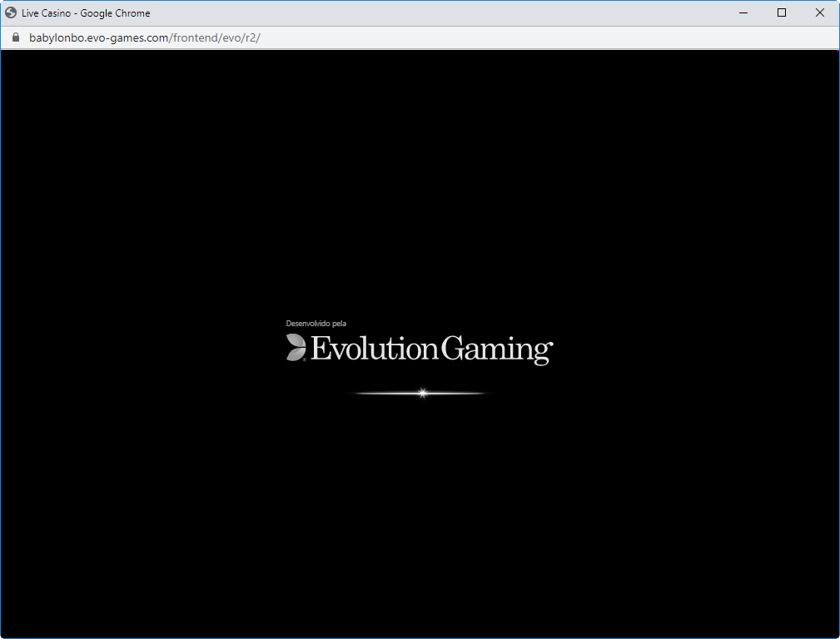
Task: Select the URL text in address bar
Action: coord(145,37)
